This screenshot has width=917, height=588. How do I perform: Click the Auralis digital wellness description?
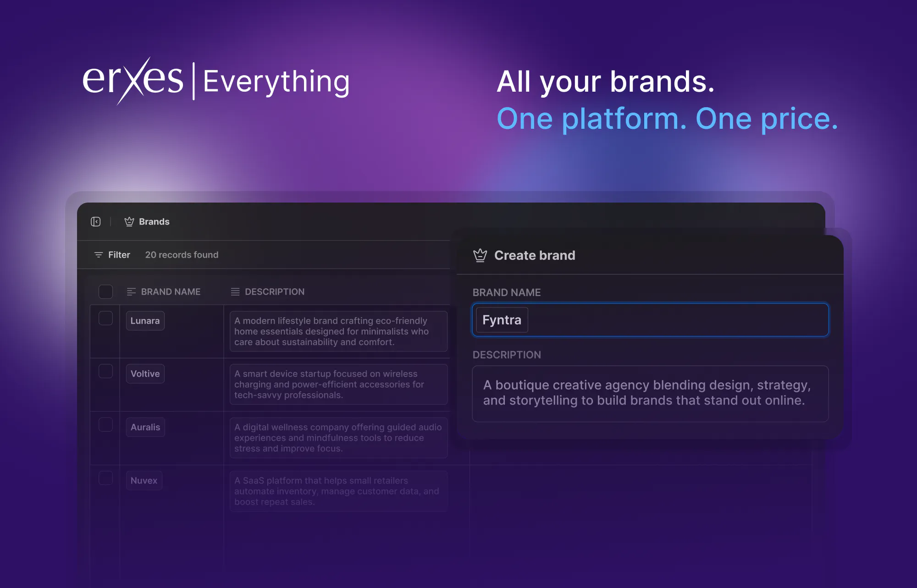338,438
